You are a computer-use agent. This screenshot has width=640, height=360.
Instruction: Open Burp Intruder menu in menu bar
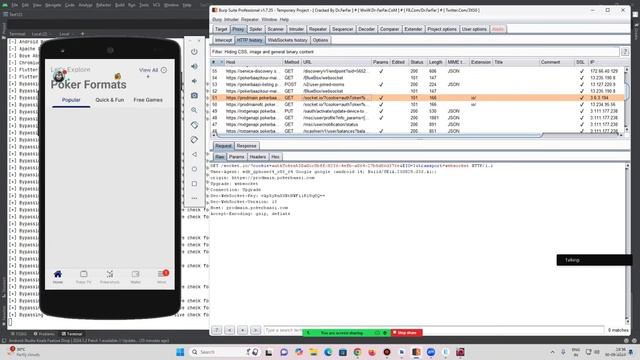pyautogui.click(x=231, y=19)
